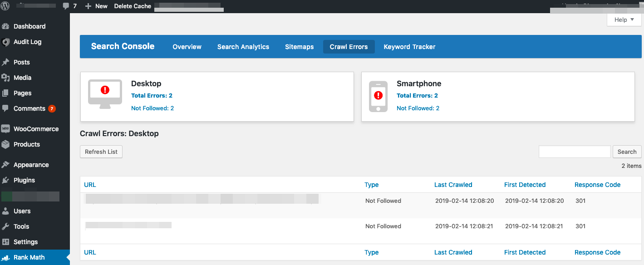The image size is (644, 265).
Task: Expand the Help dropdown
Action: click(x=624, y=20)
